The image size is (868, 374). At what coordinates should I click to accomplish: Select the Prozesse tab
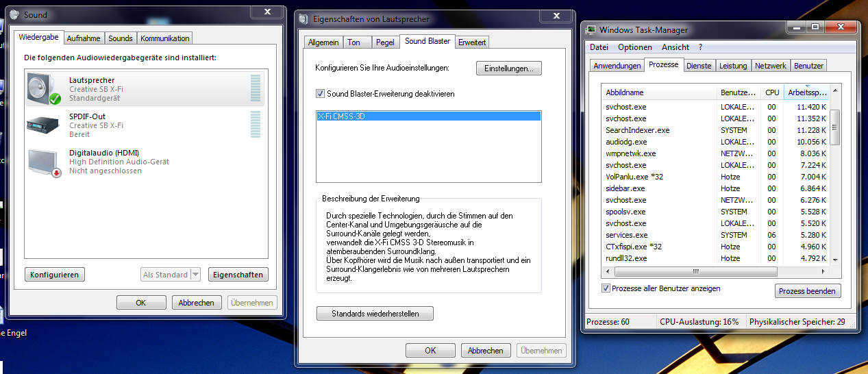coord(663,64)
